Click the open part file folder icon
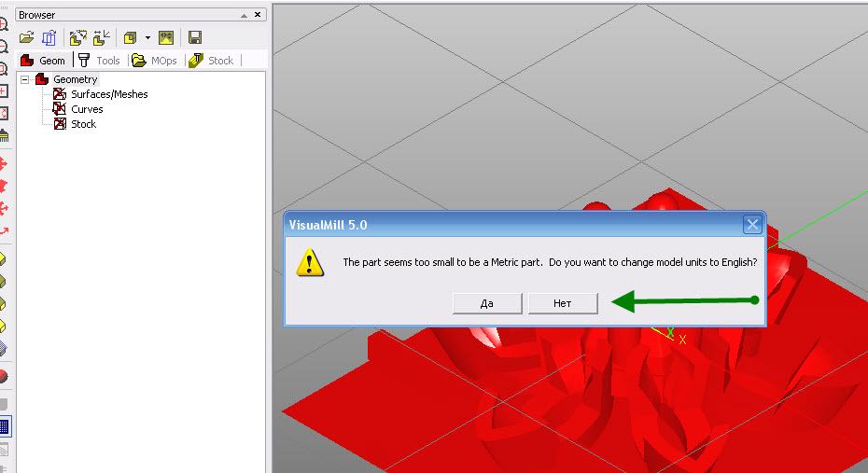Viewport: 868px width, 473px height. click(26, 37)
